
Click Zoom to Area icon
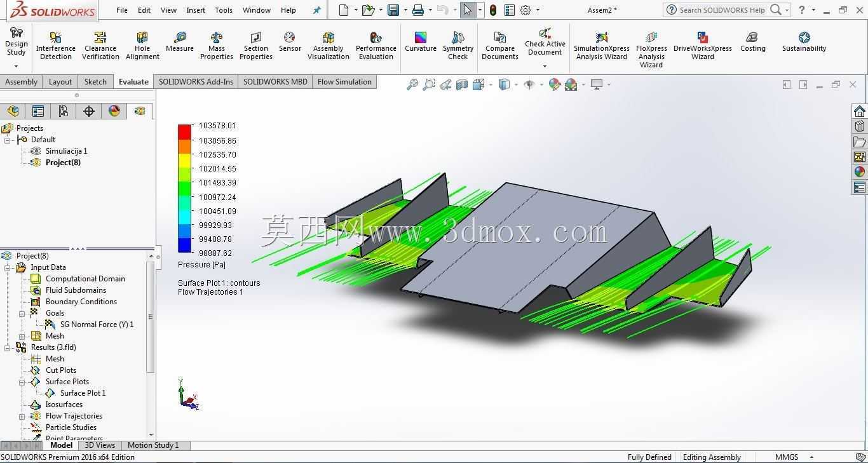point(429,84)
